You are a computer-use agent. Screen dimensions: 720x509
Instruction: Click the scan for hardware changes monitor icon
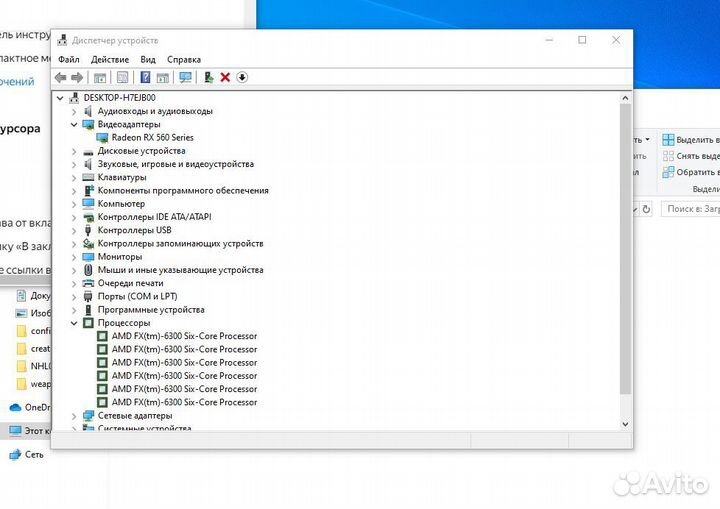tap(185, 77)
